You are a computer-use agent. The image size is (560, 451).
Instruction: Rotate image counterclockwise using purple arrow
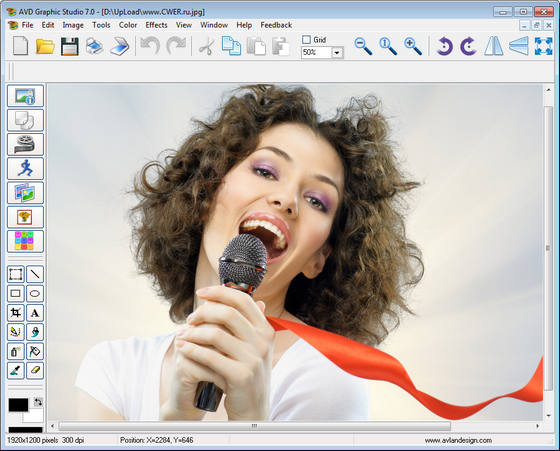(x=444, y=46)
